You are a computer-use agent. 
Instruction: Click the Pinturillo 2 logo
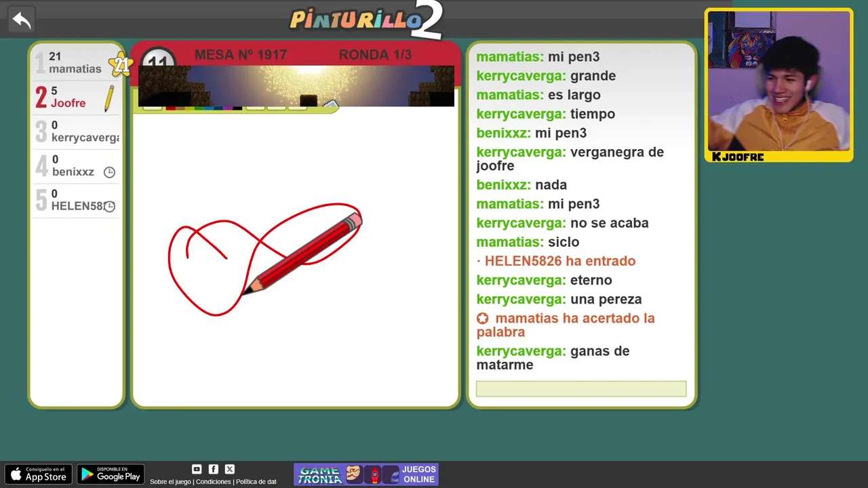point(367,20)
